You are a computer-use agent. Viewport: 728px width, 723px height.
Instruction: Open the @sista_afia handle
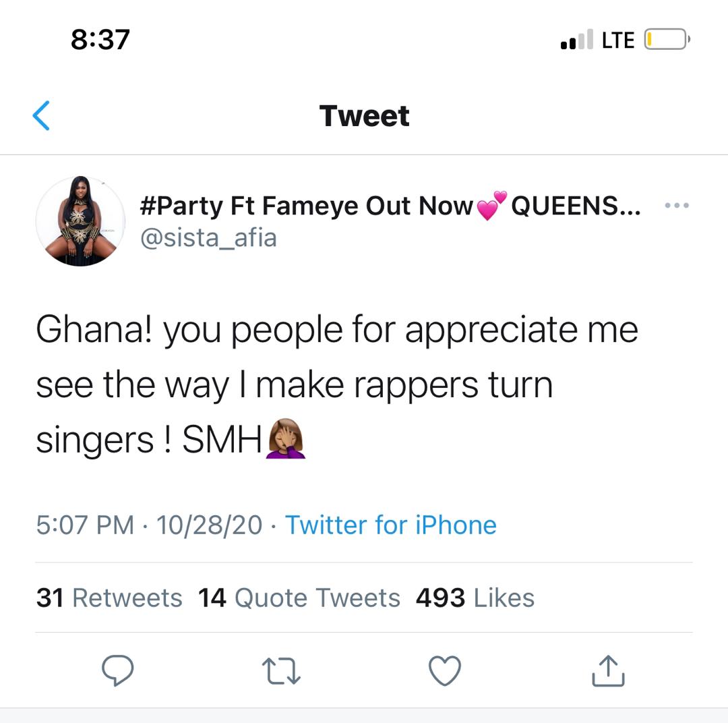point(208,238)
